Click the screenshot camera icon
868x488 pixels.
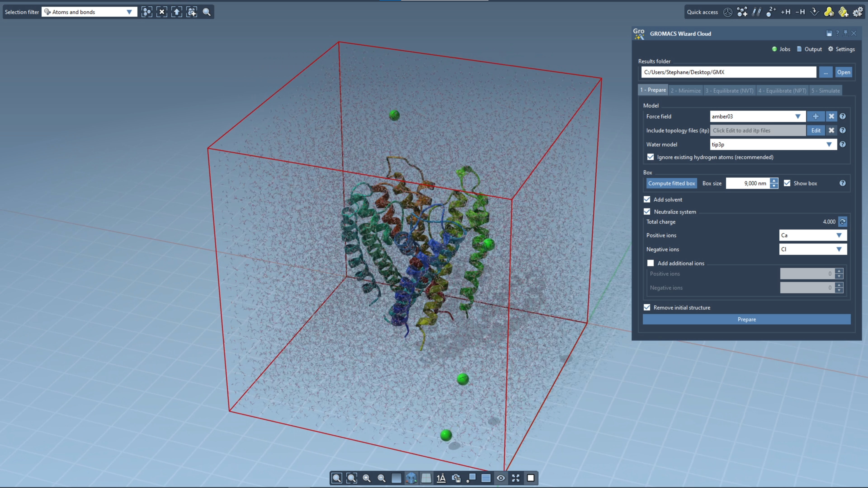click(456, 478)
